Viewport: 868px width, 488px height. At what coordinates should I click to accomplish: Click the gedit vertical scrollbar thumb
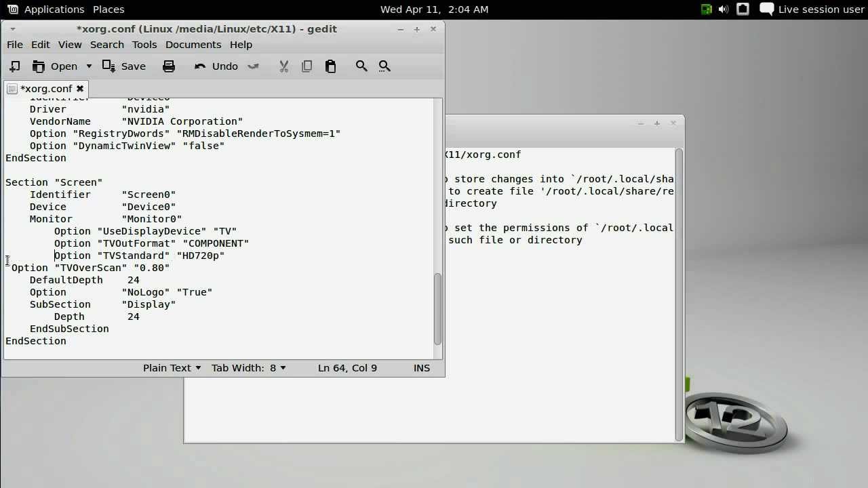coord(437,309)
